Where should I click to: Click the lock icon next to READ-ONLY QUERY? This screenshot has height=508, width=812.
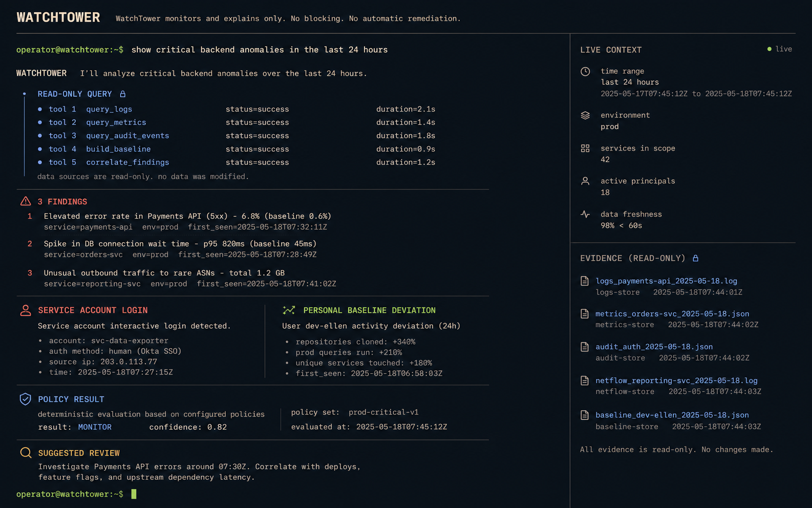coord(122,94)
